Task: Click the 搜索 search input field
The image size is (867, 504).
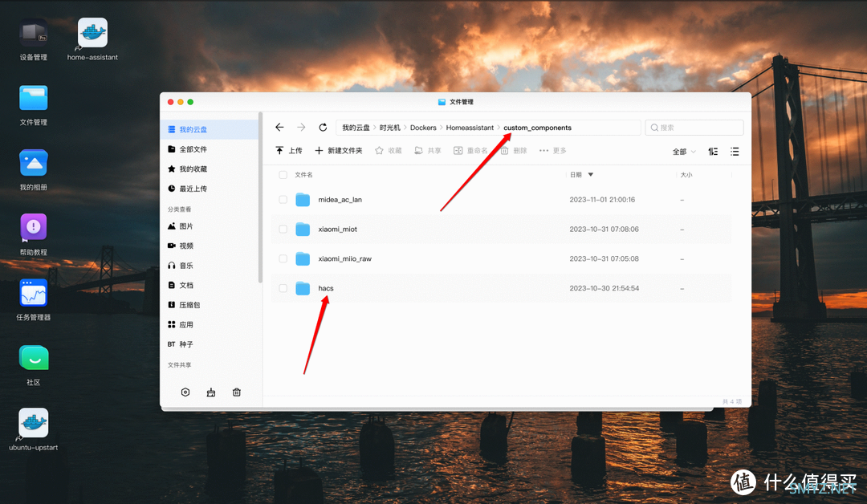Action: [694, 128]
